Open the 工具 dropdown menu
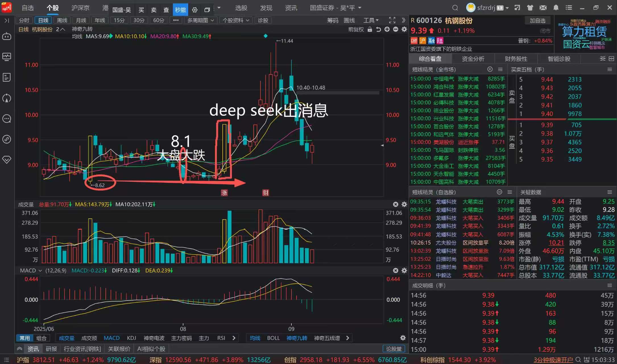The image size is (617, 364). click(371, 20)
